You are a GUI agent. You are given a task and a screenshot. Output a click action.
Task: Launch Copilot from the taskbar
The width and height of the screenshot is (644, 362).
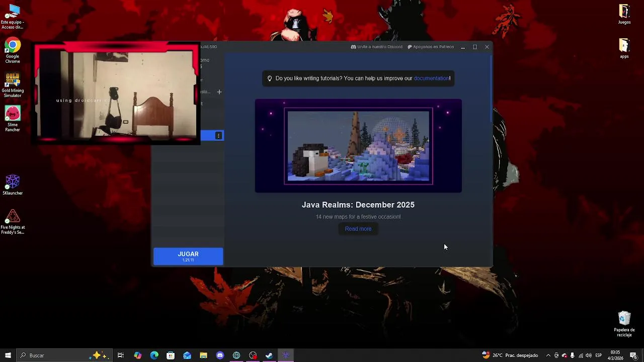pyautogui.click(x=137, y=355)
